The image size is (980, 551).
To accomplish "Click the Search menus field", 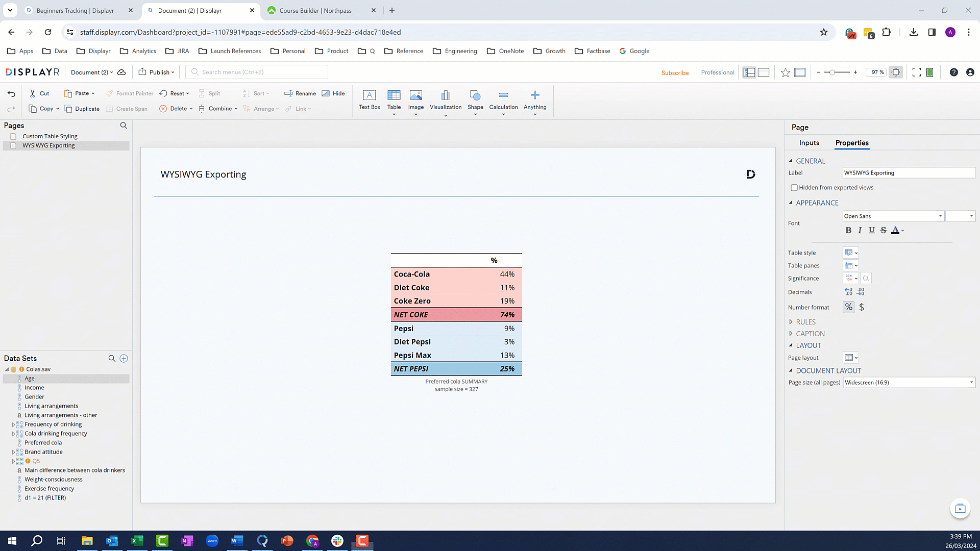I will [257, 72].
